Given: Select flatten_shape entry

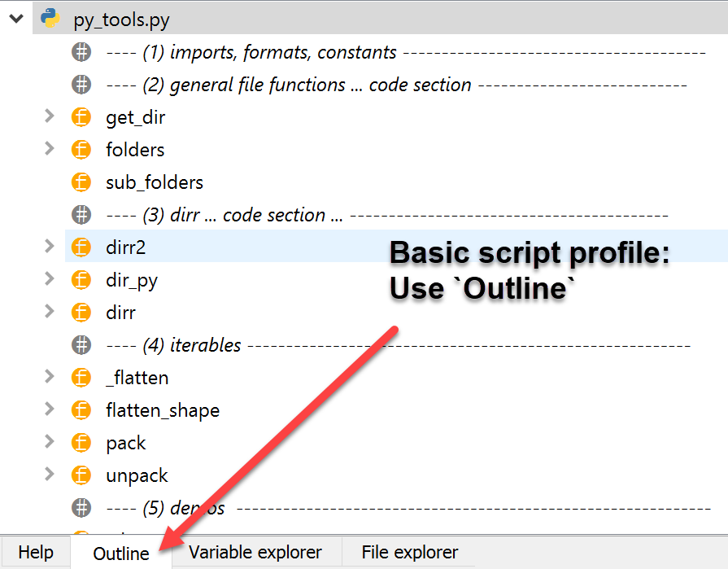Looking at the screenshot, I should 163,410.
